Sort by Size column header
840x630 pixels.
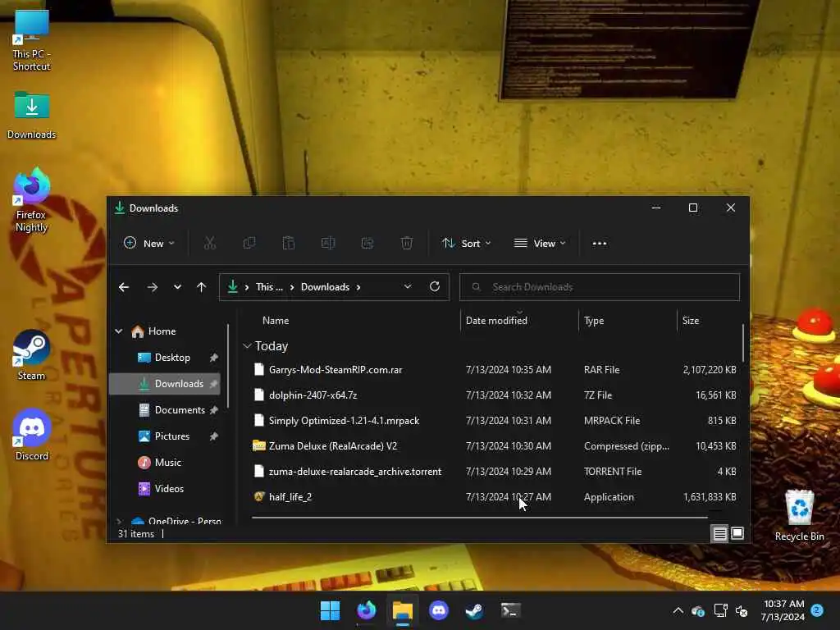tap(691, 321)
